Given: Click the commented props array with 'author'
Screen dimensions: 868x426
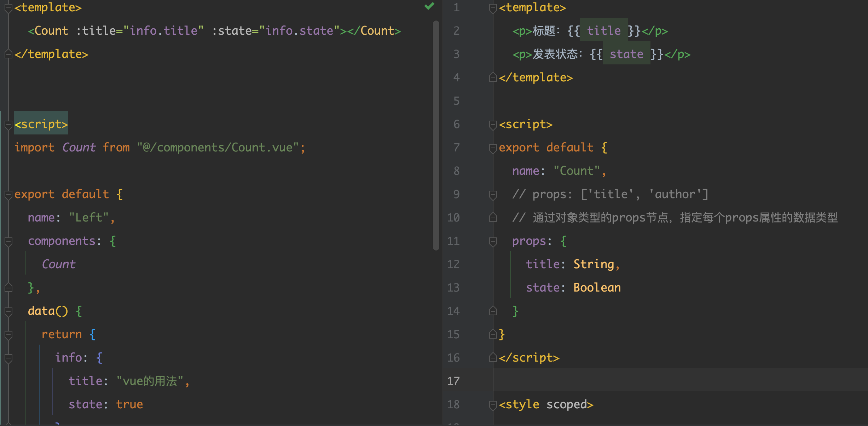Looking at the screenshot, I should coord(610,194).
